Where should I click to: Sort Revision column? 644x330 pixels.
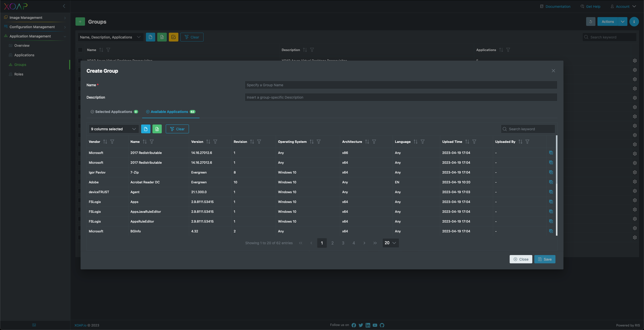click(x=252, y=142)
